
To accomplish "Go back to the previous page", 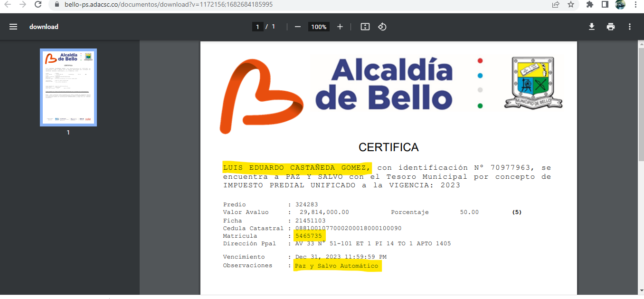I will (7, 4).
